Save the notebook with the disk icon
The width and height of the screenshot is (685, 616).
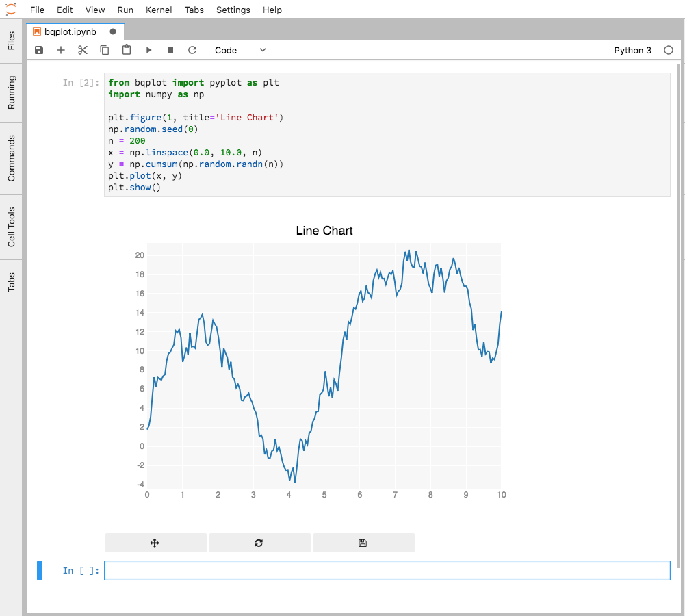39,50
